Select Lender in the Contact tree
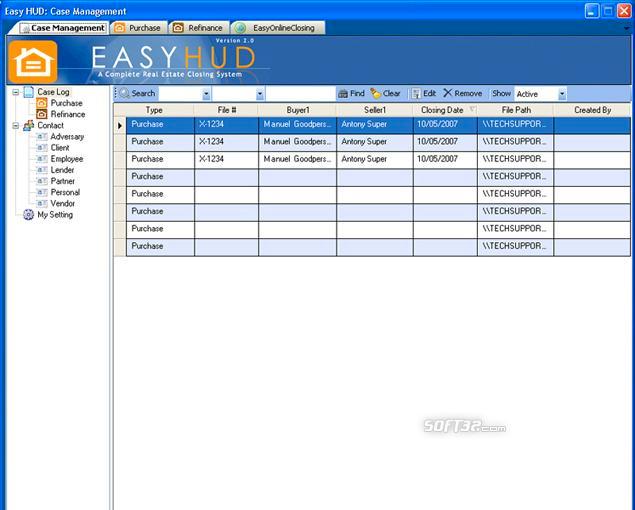 (62, 170)
